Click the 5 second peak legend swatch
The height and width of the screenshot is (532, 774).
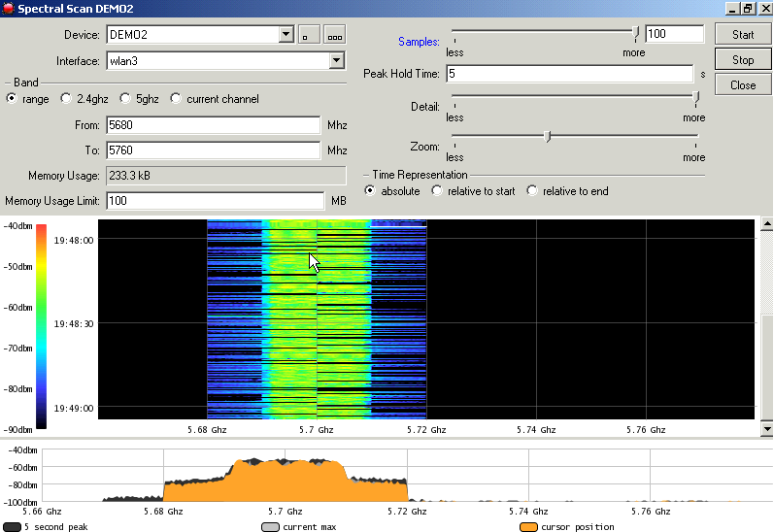tap(12, 527)
